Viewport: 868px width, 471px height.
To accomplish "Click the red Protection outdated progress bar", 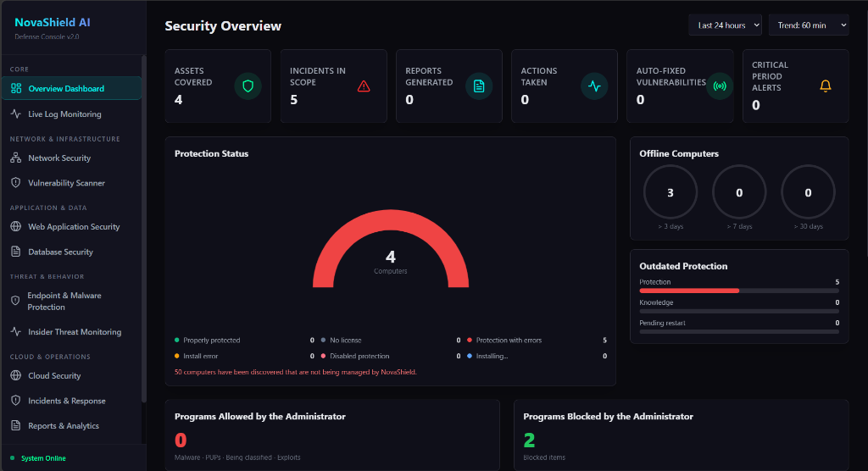I will pyautogui.click(x=689, y=291).
